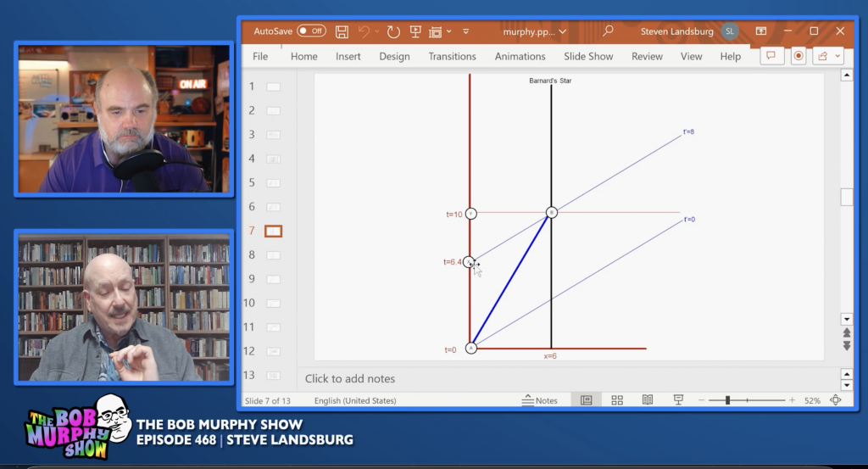Open Customize Quick Access Toolbar dropdown
Viewport: 868px width, 469px height.
(x=465, y=31)
